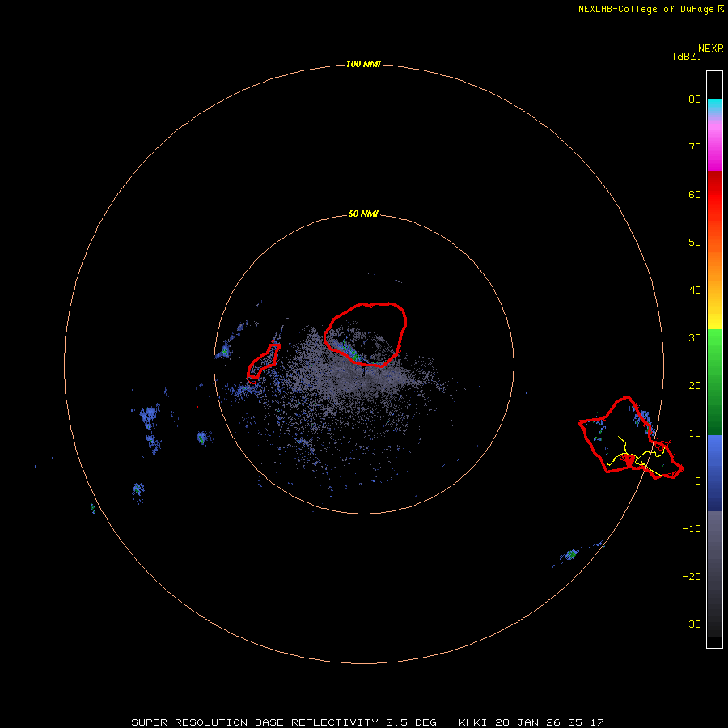Click the 30 value beside the green band

point(695,338)
